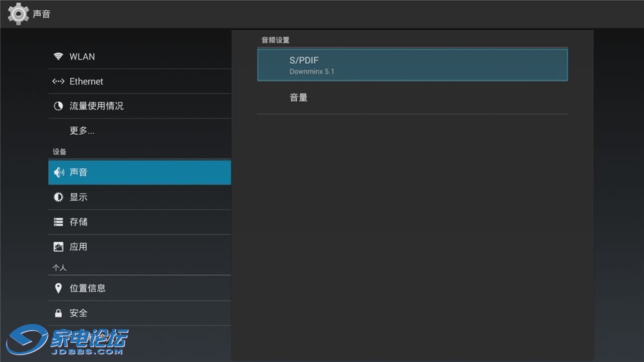Viewport: 644px width, 362px height.
Task: Click the apps icon for 应用
Action: [59, 247]
